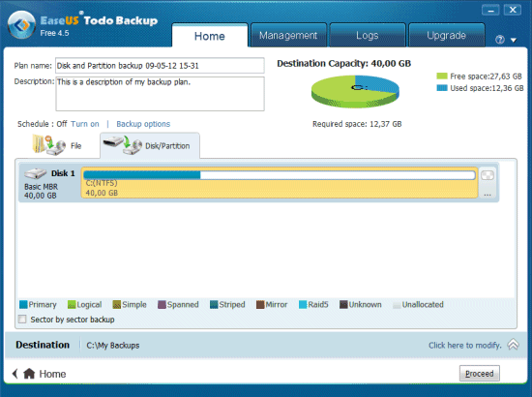Viewport: 532px width, 397px height.
Task: Open Backup options link
Action: point(143,124)
